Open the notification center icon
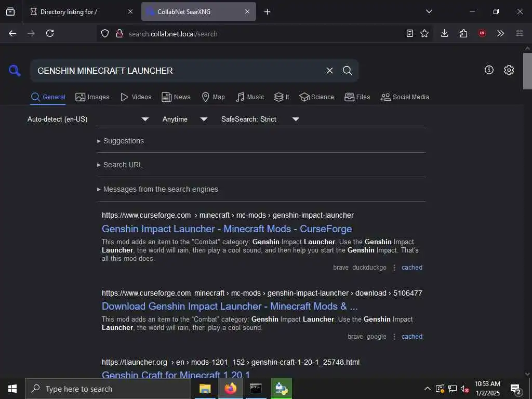Screen dimensions: 532x399 (516, 389)
